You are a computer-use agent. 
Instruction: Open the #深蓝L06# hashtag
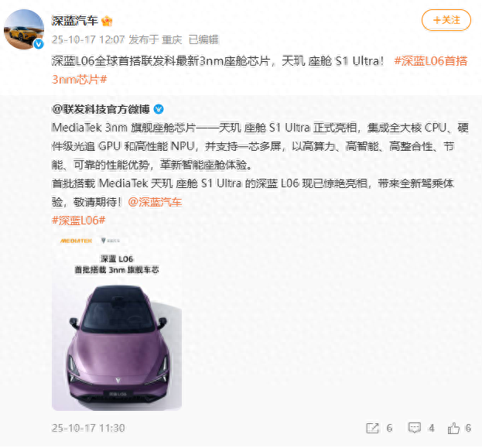point(79,221)
